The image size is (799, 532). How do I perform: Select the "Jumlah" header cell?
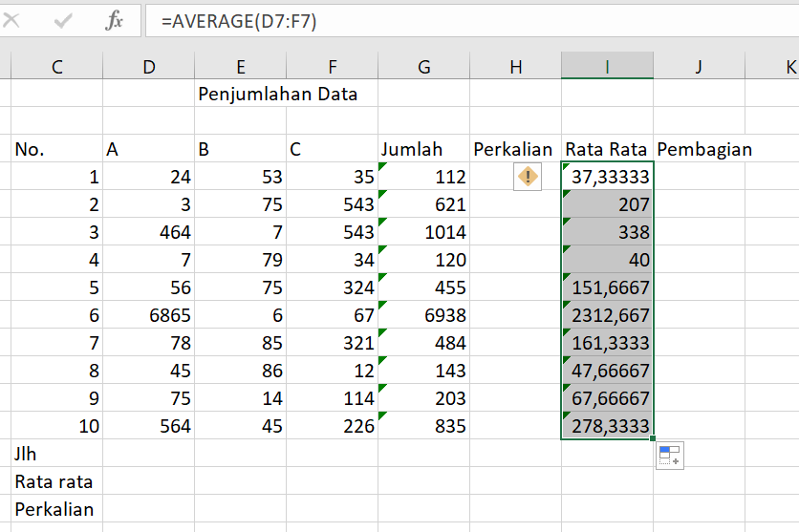423,149
